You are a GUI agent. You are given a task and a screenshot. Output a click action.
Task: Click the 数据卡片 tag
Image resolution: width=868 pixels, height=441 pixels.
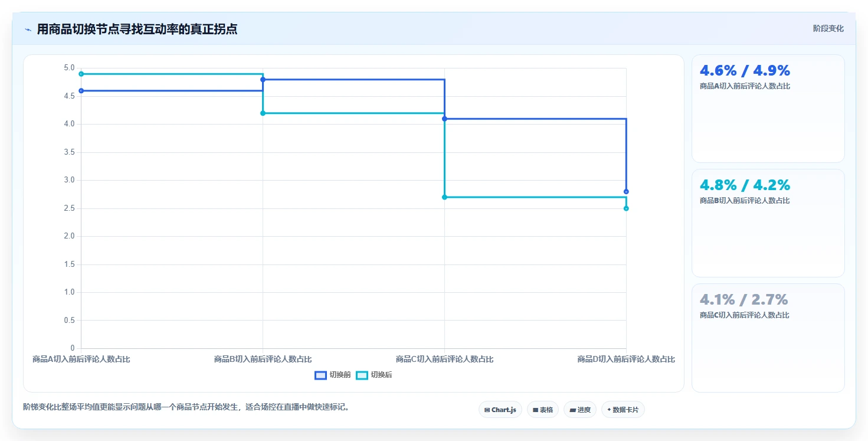[x=623, y=410]
